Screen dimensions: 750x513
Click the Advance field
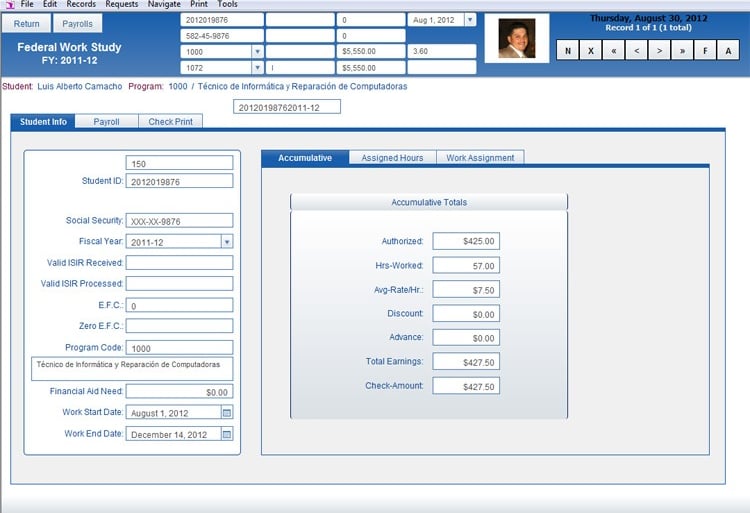pos(466,338)
